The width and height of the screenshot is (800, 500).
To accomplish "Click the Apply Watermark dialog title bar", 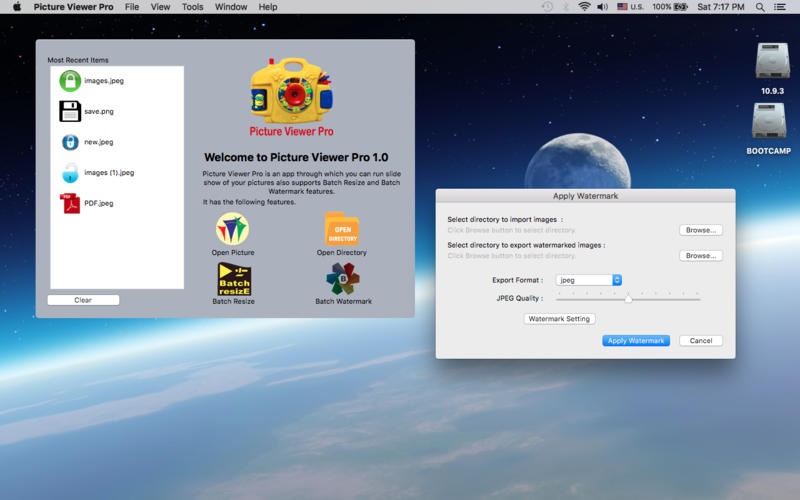I will click(585, 196).
